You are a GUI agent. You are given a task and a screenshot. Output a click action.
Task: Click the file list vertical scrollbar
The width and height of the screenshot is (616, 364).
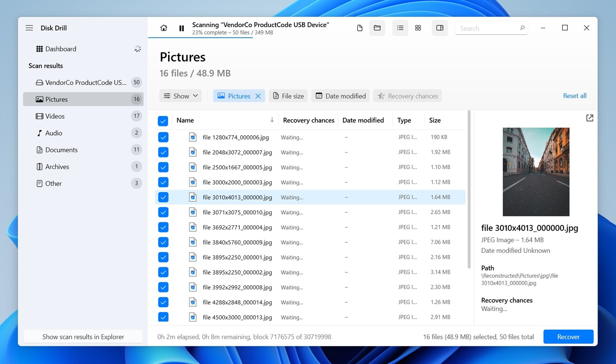(469, 190)
